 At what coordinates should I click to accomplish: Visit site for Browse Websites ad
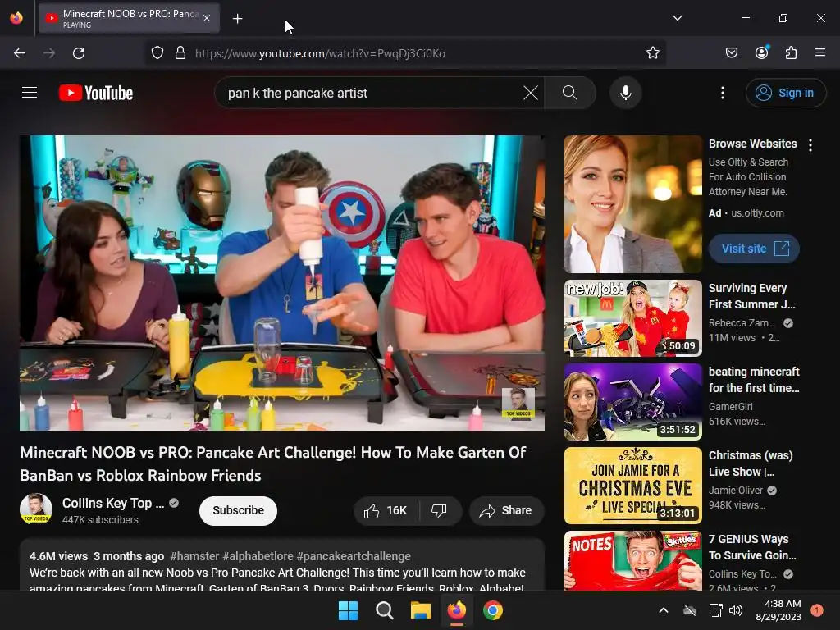(x=754, y=249)
